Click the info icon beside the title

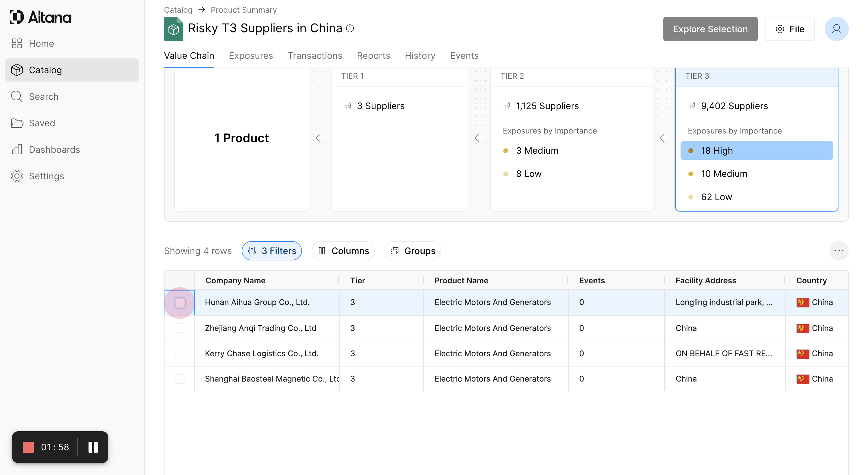click(350, 28)
